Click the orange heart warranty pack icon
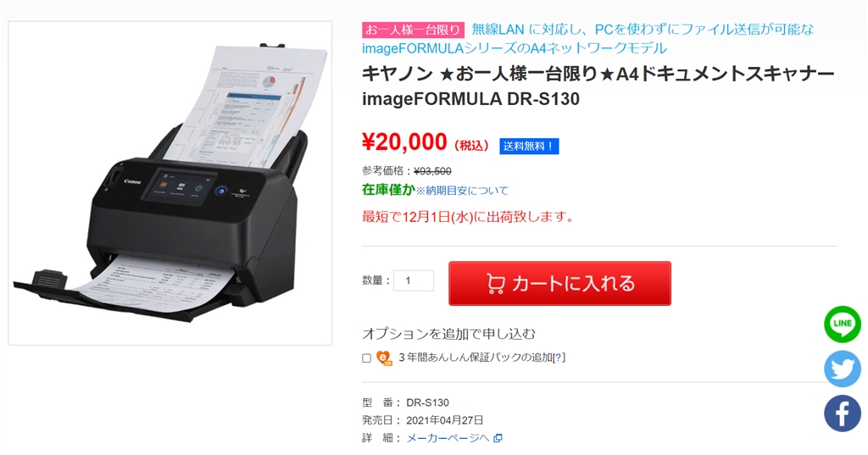 pyautogui.click(x=384, y=358)
